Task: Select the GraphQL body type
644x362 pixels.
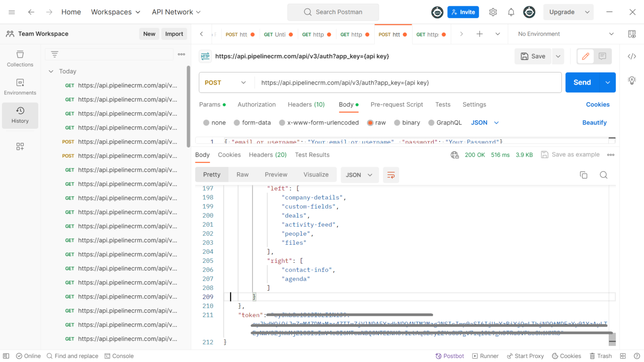Action: [431, 123]
